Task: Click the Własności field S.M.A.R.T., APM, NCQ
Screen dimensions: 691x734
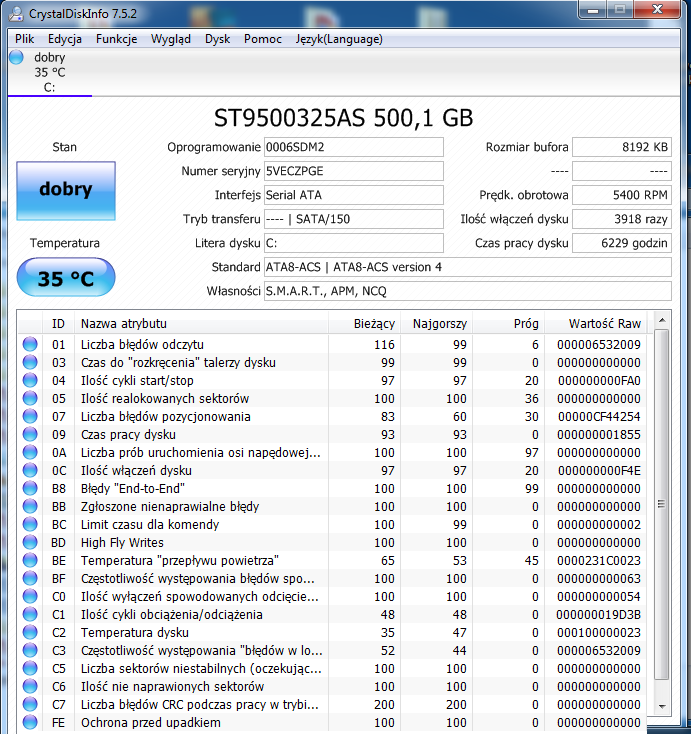Action: (468, 291)
